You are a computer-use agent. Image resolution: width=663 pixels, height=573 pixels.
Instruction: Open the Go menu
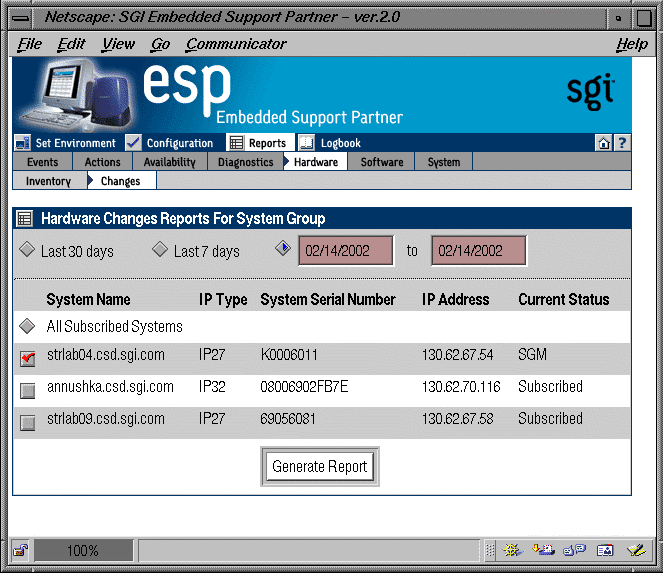pyautogui.click(x=160, y=44)
